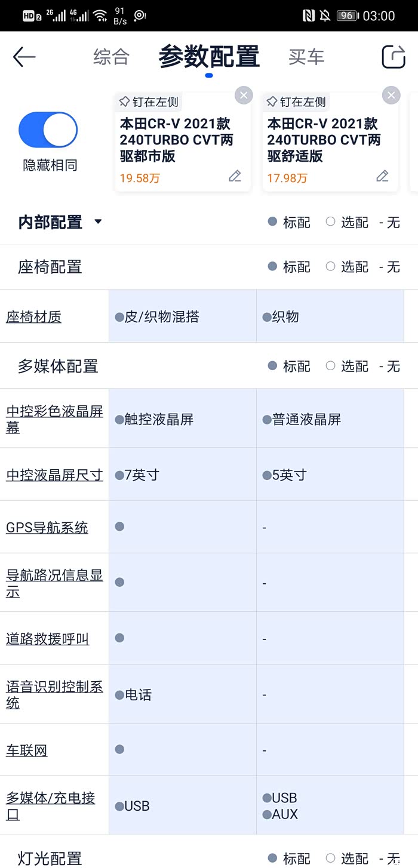The image size is (418, 868).
Task: Open the 道路救援呼叫 parameter link
Action: click(x=48, y=638)
